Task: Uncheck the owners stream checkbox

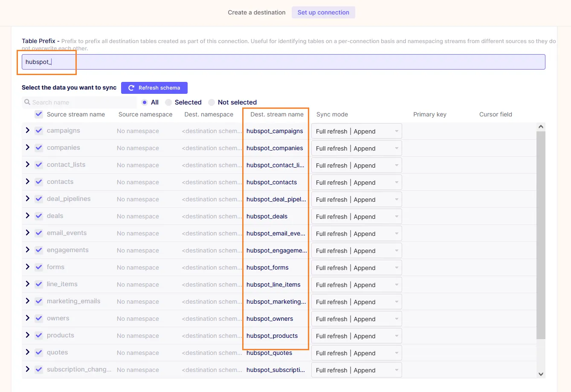Action: [39, 318]
